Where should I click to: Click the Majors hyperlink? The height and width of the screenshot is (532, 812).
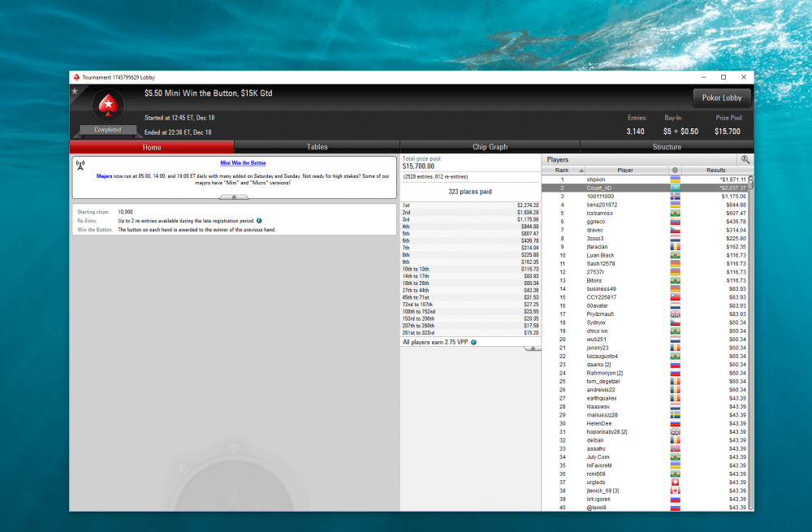104,175
